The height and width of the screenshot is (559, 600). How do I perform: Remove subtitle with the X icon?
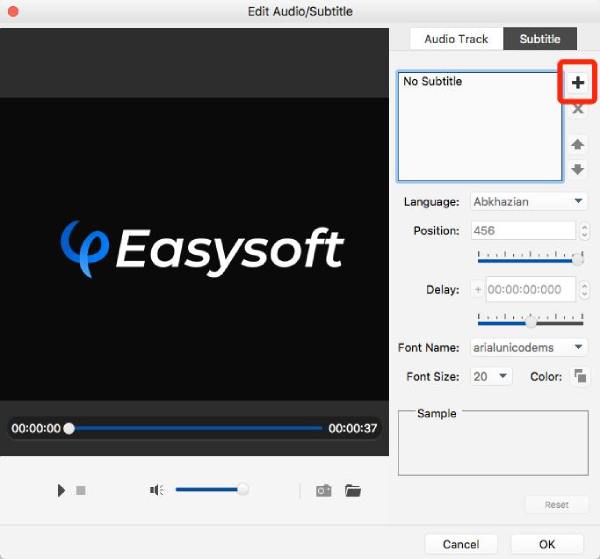click(x=577, y=109)
